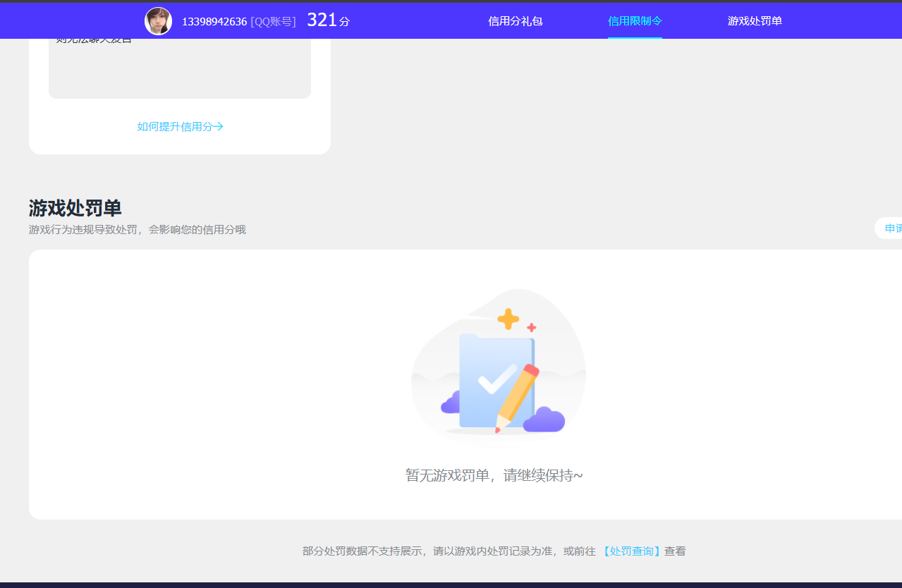902x588 pixels.
Task: Click the 游戏处罚单 section heading
Action: click(74, 209)
